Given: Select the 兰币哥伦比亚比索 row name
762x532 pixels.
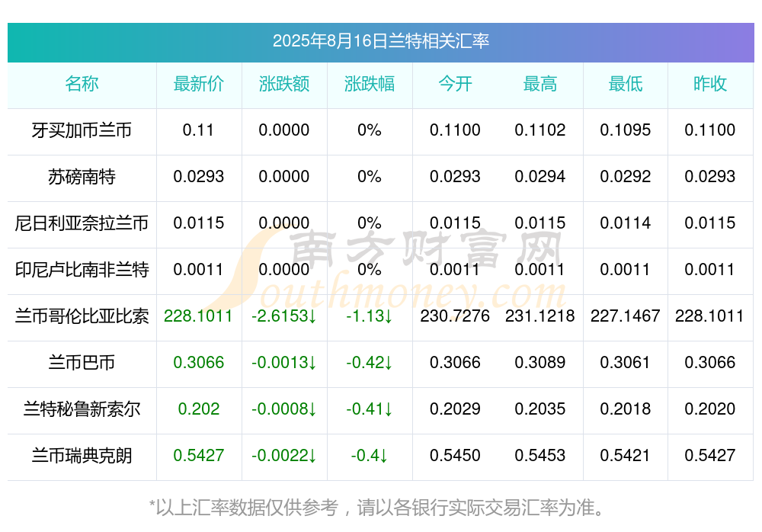Looking at the screenshot, I should pos(82,316).
